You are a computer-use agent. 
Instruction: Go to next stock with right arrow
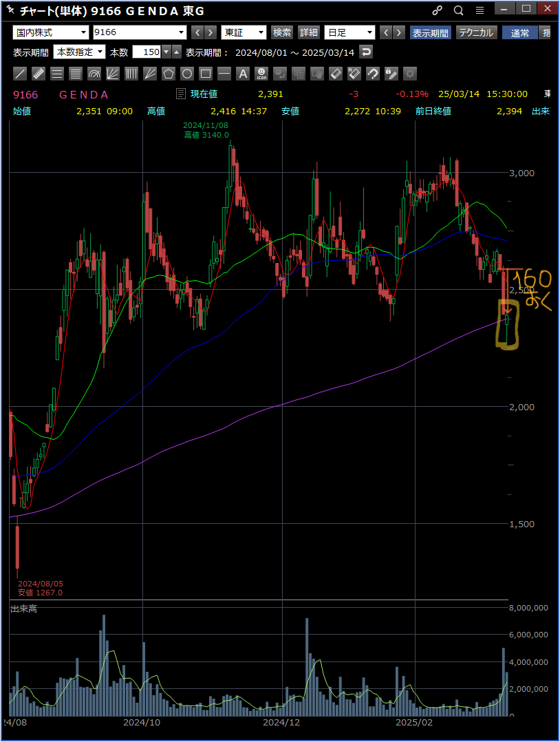click(x=211, y=32)
